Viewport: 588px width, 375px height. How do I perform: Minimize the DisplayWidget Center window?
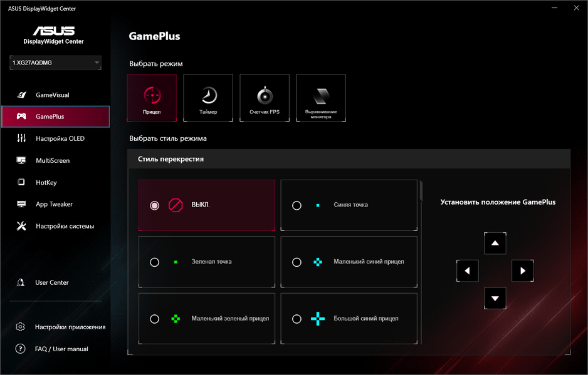point(555,8)
